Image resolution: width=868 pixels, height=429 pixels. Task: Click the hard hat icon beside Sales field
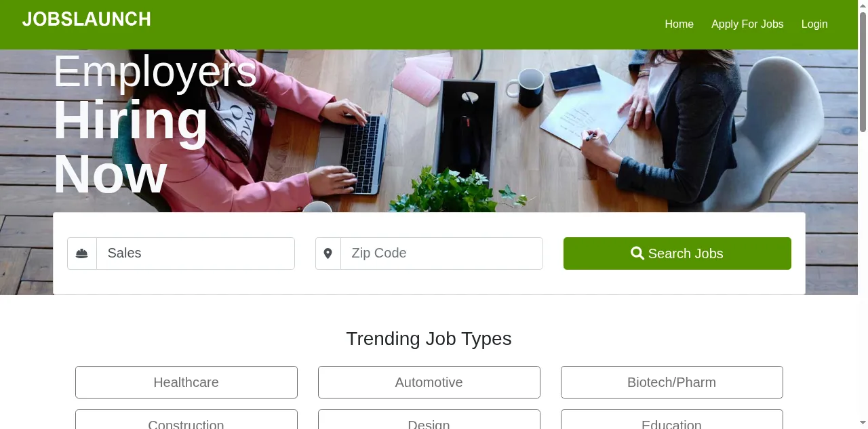point(82,253)
